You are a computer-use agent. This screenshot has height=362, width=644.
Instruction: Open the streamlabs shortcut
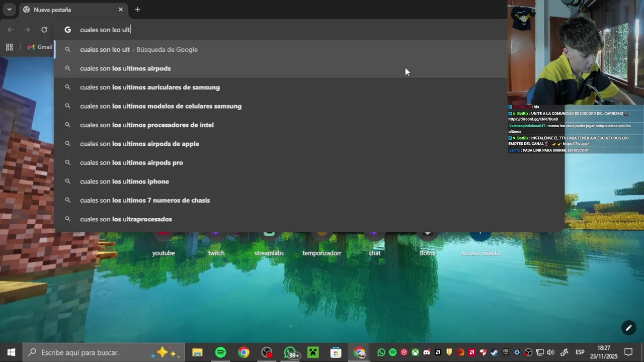(x=269, y=245)
